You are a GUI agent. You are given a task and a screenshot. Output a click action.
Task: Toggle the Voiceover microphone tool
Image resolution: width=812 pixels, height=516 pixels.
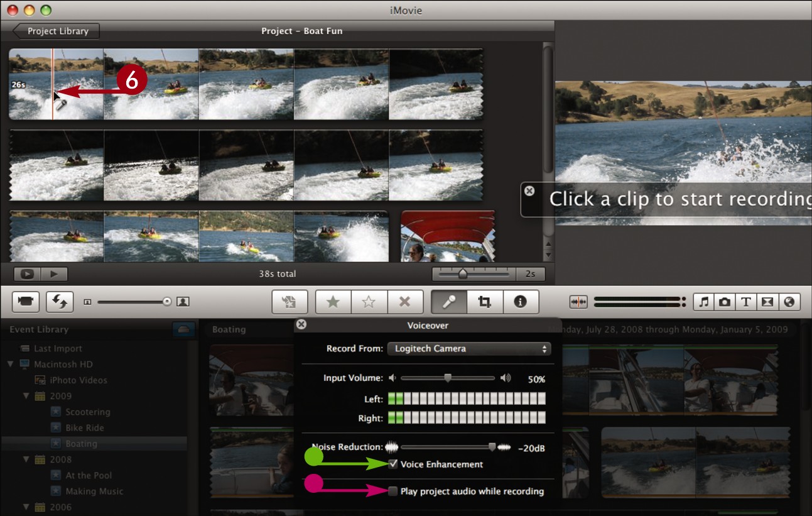(x=448, y=302)
